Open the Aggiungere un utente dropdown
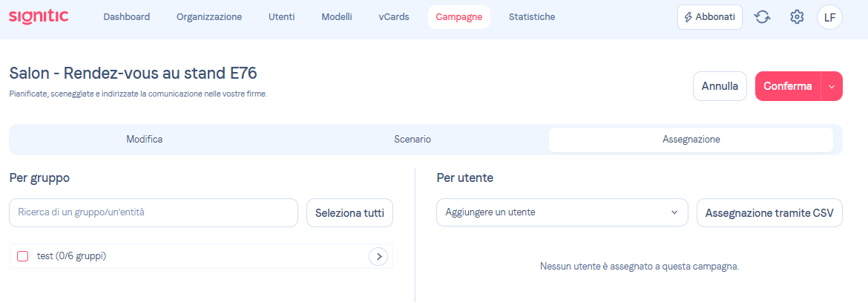Image resolution: width=868 pixels, height=303 pixels. [x=562, y=212]
